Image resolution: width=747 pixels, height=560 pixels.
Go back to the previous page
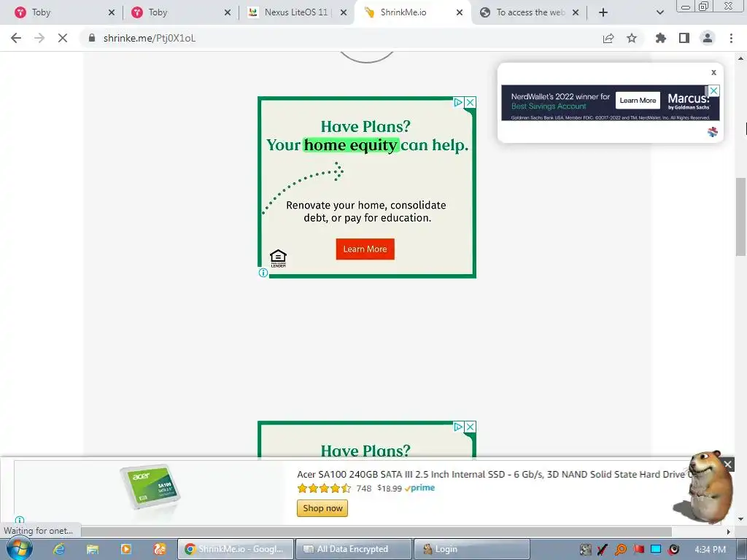pos(16,38)
